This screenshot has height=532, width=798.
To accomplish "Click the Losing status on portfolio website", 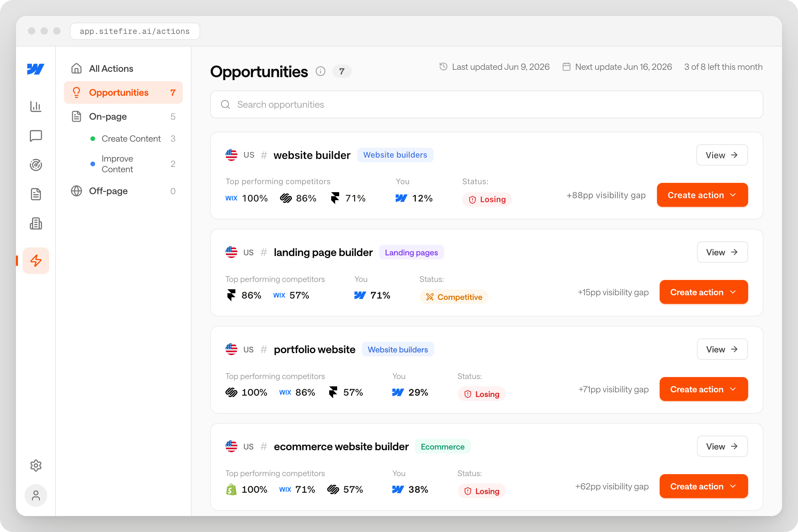I will click(482, 394).
